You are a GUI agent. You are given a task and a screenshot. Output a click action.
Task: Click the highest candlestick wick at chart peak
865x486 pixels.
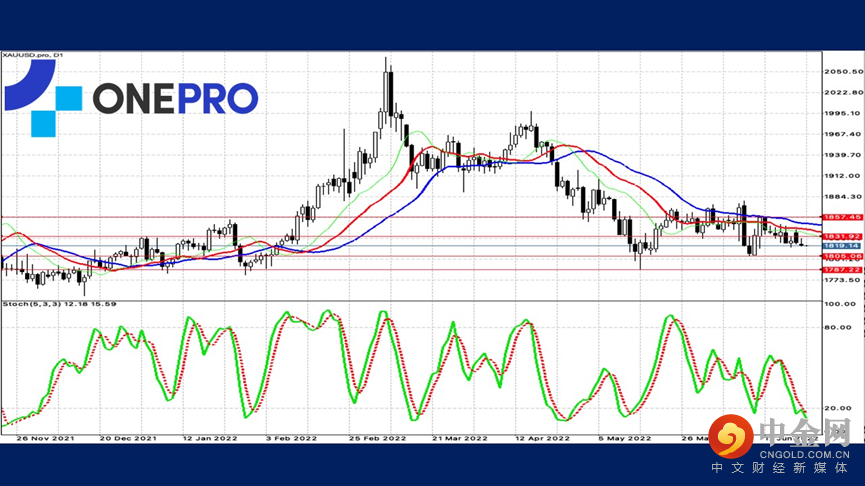pyautogui.click(x=387, y=61)
